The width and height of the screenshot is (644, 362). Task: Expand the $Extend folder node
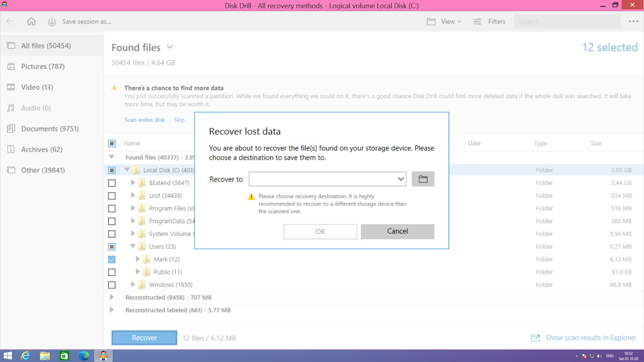pos(133,183)
